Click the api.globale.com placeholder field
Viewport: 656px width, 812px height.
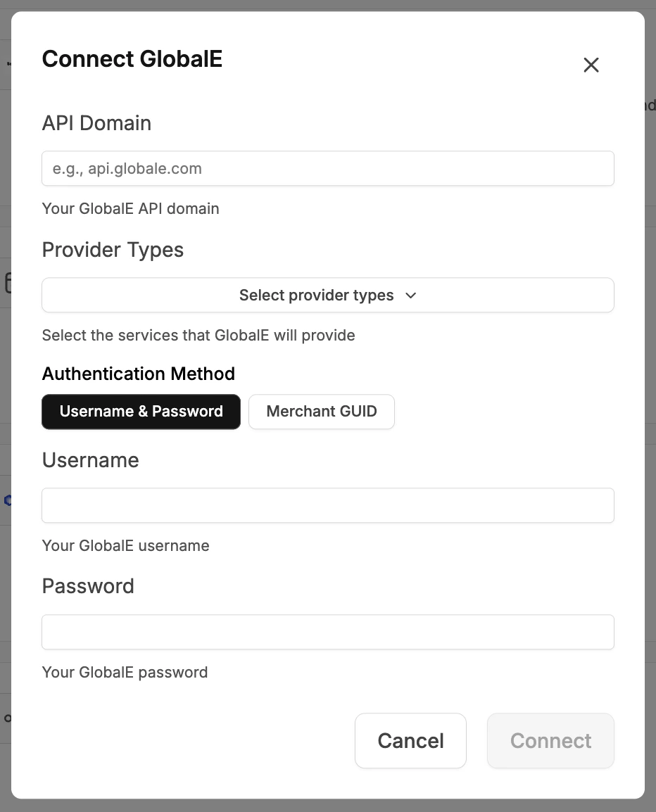click(328, 168)
